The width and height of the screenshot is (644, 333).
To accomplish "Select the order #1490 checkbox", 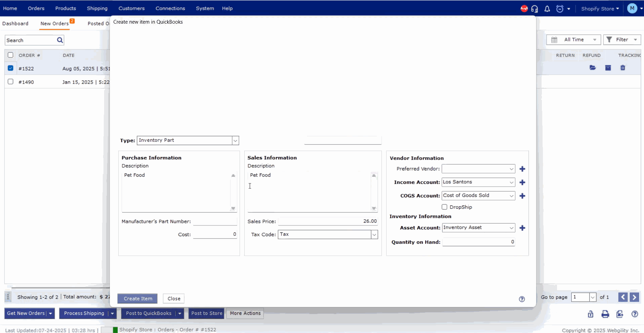I will point(10,82).
